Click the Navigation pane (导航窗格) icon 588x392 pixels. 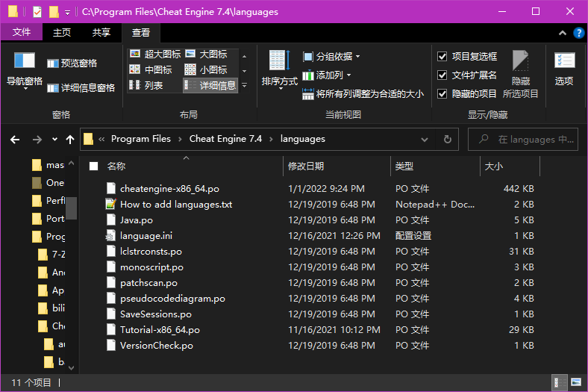tap(25, 61)
